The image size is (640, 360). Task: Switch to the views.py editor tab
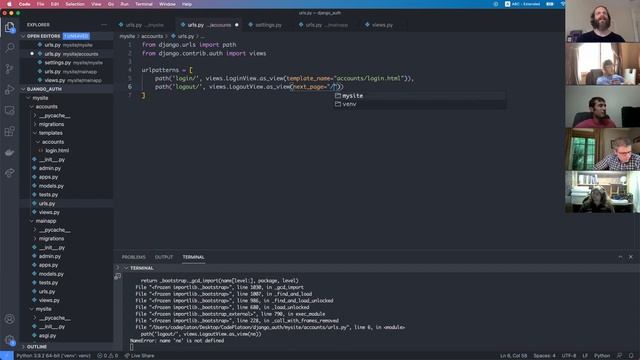click(382, 25)
